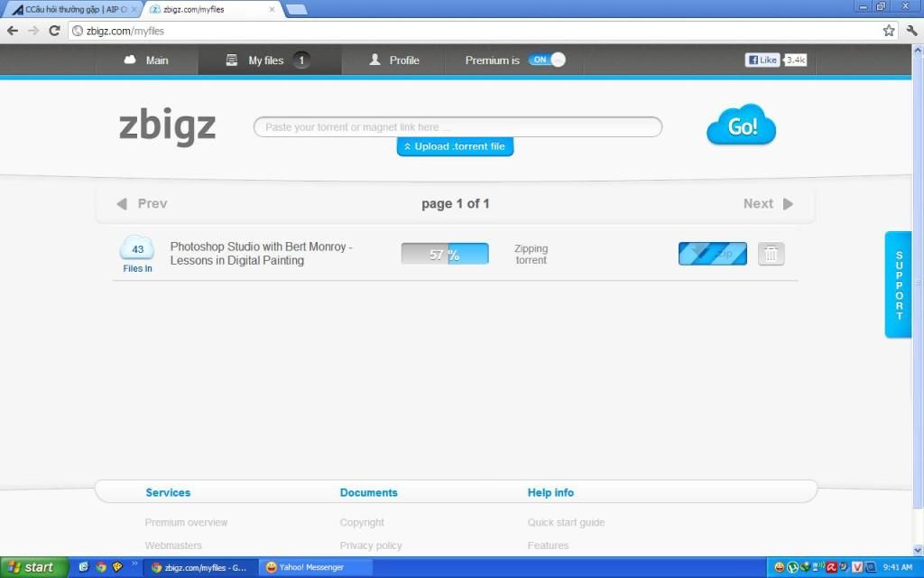Image resolution: width=924 pixels, height=578 pixels.
Task: Open the zbigz.com/myfiles taskbar button
Action: point(201,567)
